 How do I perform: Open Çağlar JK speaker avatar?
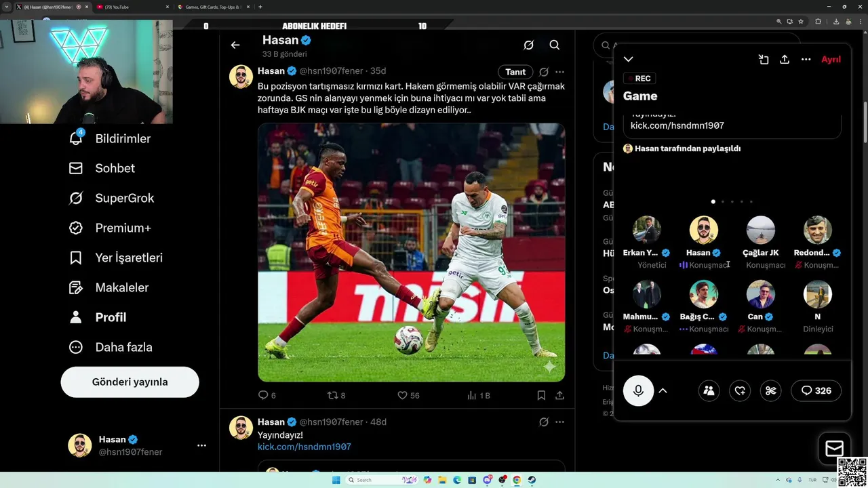point(760,230)
